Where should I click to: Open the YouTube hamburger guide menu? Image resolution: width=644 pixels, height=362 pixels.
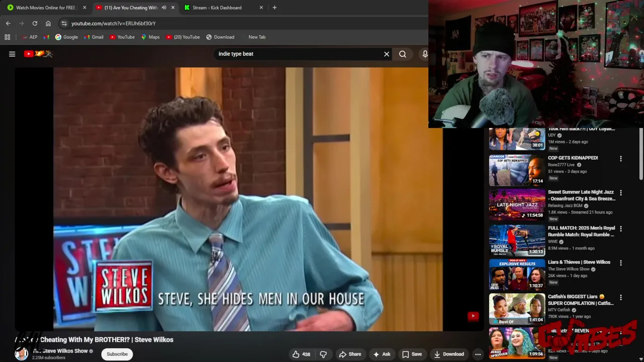click(12, 54)
